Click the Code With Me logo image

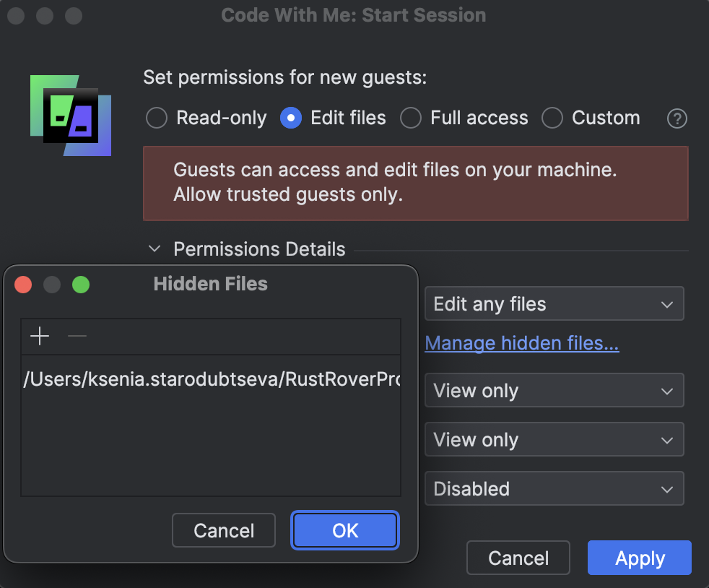(70, 116)
